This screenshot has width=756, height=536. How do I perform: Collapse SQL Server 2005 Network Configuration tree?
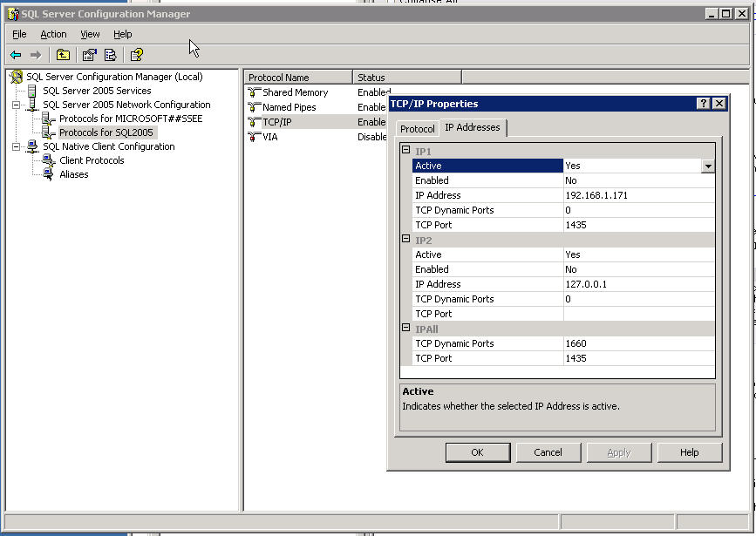(x=16, y=105)
